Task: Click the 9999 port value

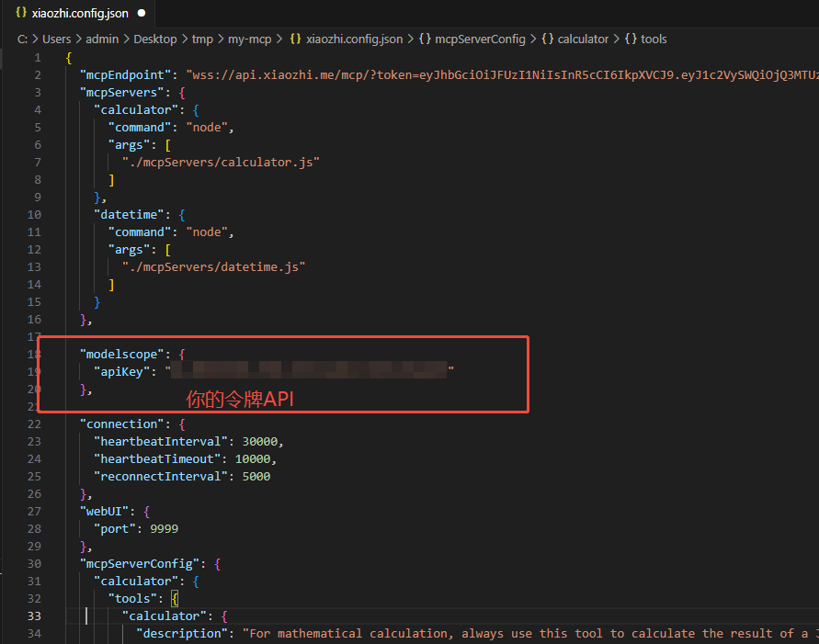Action: [x=164, y=529]
